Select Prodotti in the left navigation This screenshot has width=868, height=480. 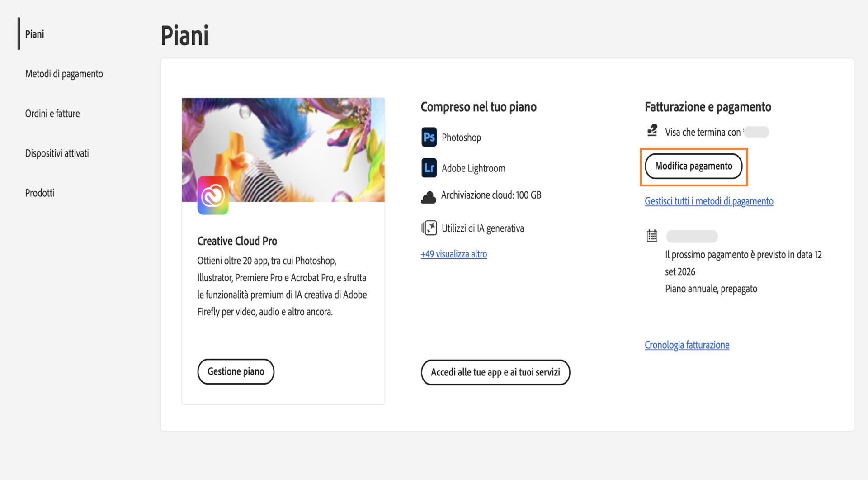[x=39, y=192]
